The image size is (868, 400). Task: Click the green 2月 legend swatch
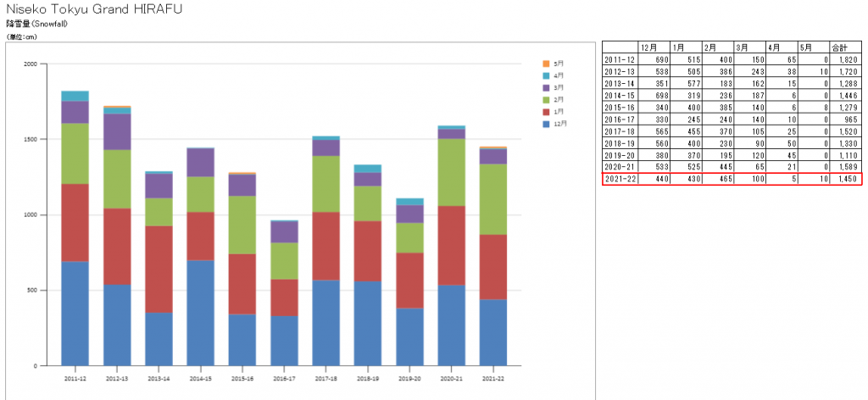point(547,100)
